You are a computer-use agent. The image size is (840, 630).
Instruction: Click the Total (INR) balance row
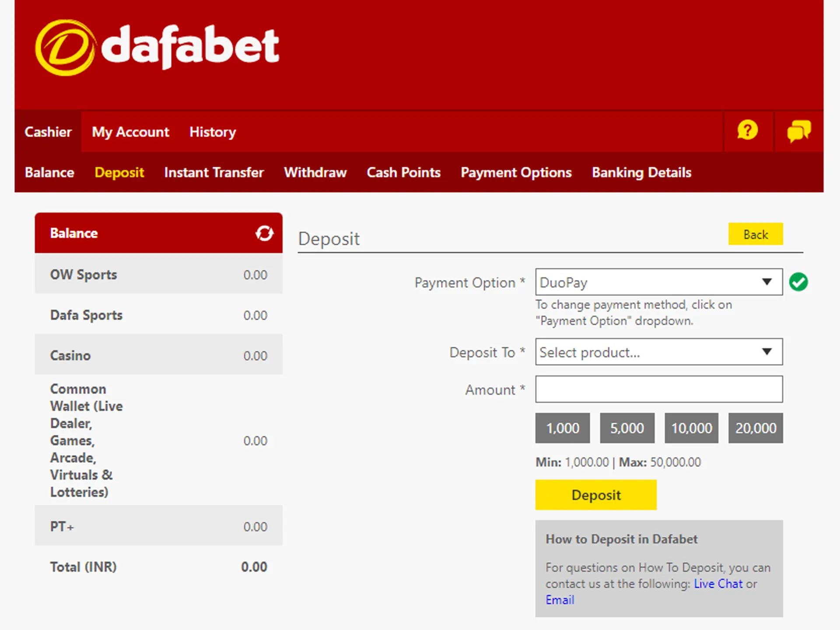coord(158,567)
